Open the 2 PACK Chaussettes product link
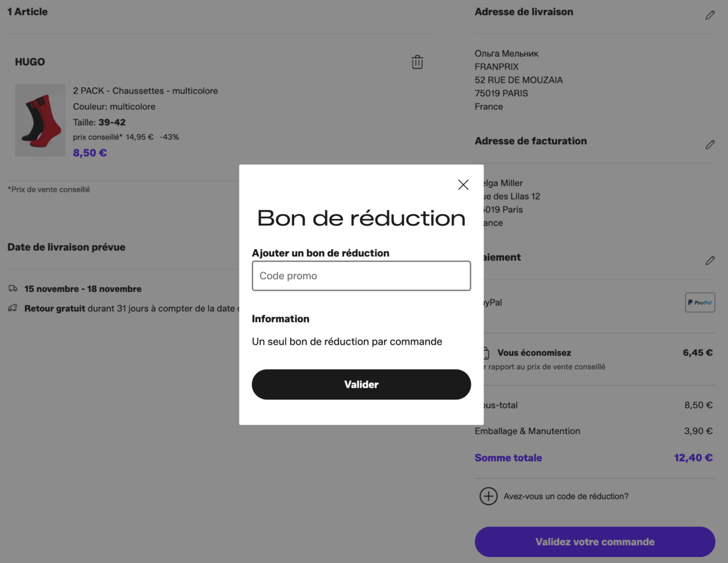This screenshot has width=728, height=563. 145,90
